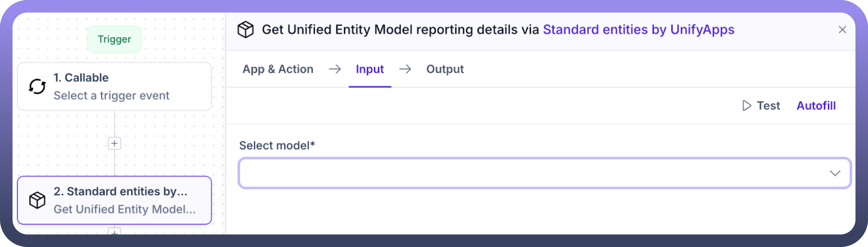Click the cube icon on step 2 node
Viewport: 868px width, 247px height.
[x=37, y=200]
